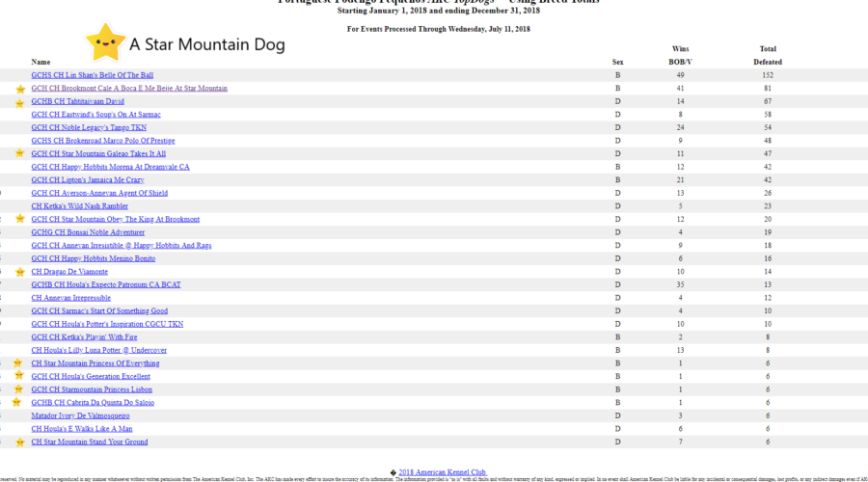Open Lipton's Jamaica Me Crazy link
868x482 pixels.
pos(88,180)
